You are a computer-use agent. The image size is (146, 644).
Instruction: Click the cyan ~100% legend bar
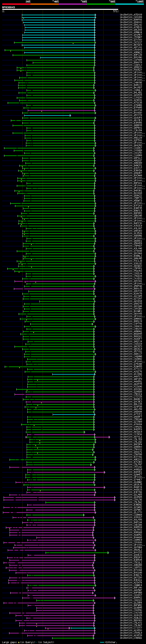130,4
